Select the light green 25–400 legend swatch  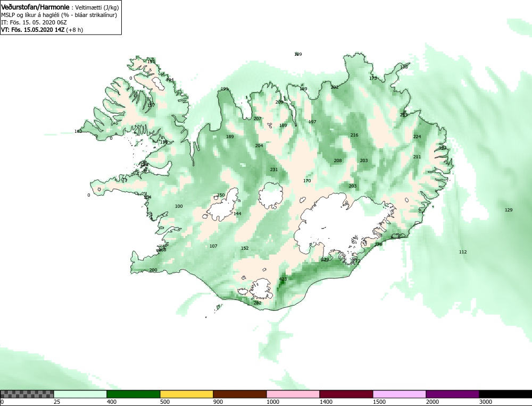pos(80,394)
